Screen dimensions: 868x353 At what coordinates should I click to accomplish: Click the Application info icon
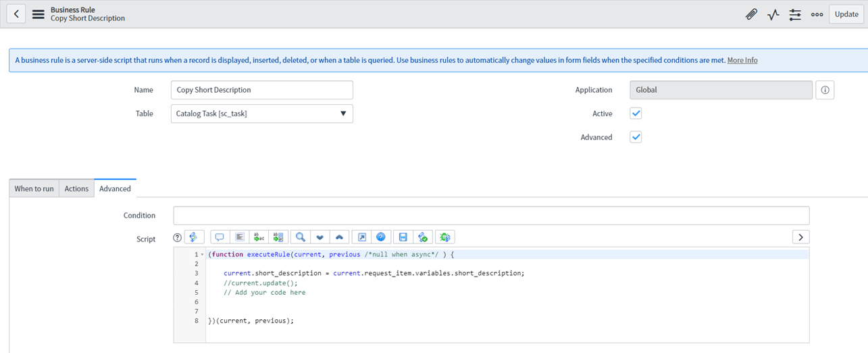click(x=825, y=90)
